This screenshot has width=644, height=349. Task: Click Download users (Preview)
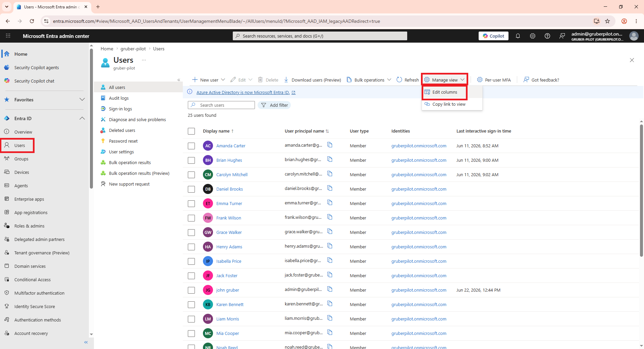(x=312, y=80)
